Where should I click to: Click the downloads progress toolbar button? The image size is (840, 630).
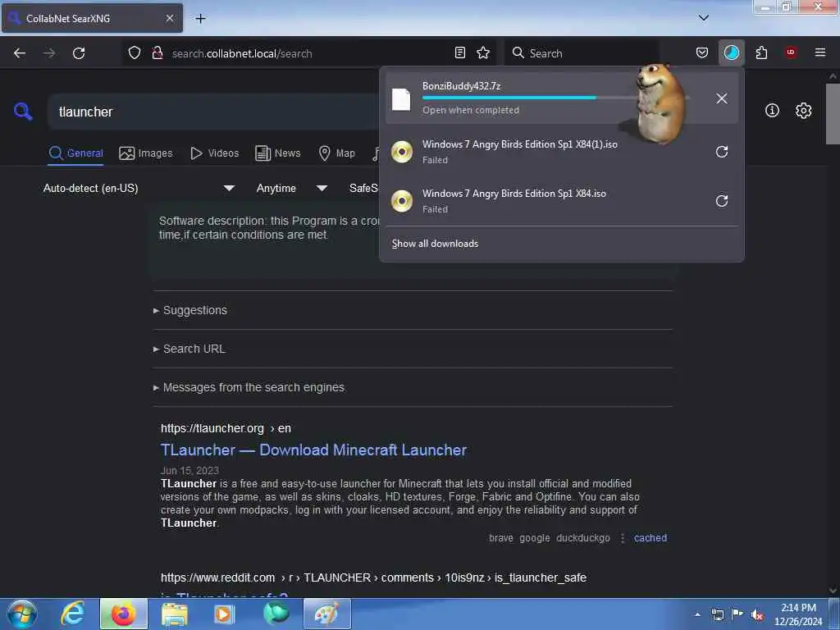click(731, 52)
